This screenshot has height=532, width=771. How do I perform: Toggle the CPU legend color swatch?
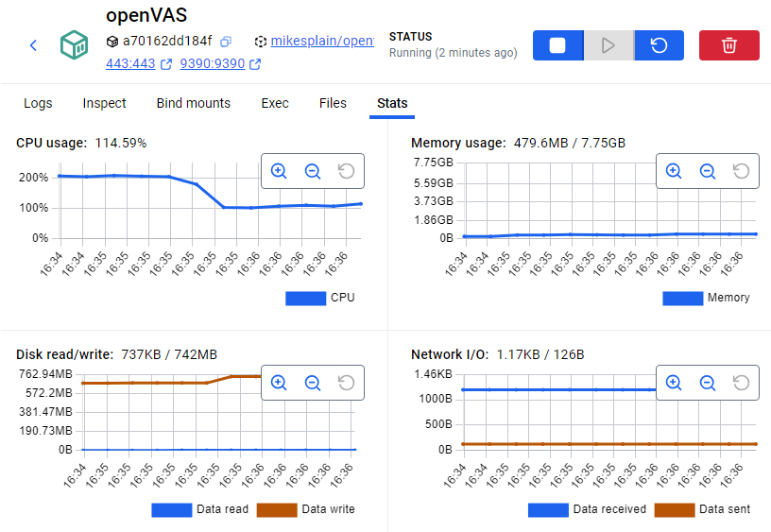click(x=306, y=299)
